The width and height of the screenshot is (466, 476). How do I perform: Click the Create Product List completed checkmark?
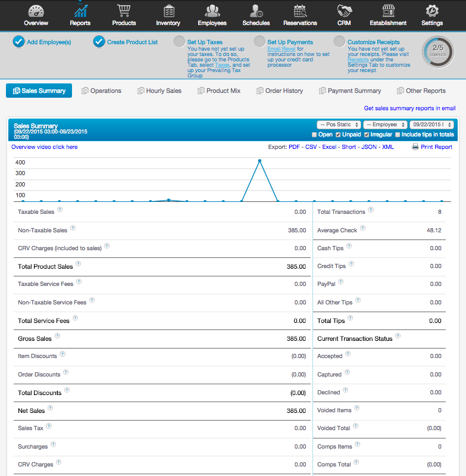coord(99,42)
